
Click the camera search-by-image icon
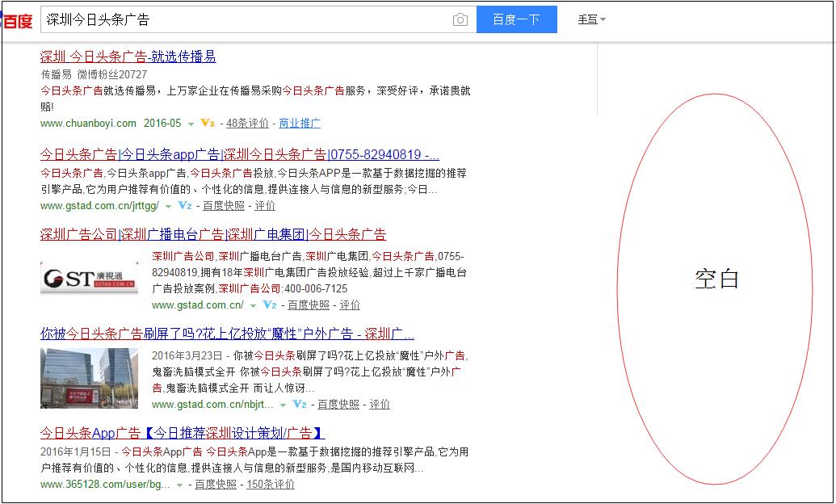[460, 19]
